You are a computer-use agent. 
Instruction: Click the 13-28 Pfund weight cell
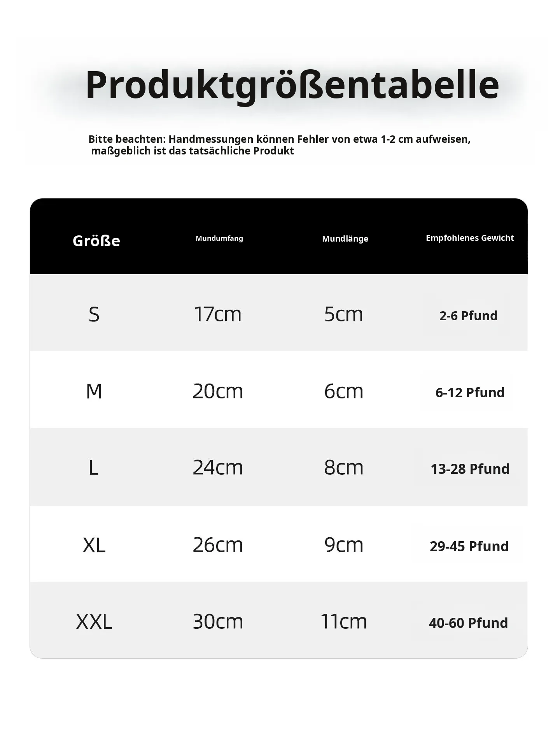click(470, 469)
